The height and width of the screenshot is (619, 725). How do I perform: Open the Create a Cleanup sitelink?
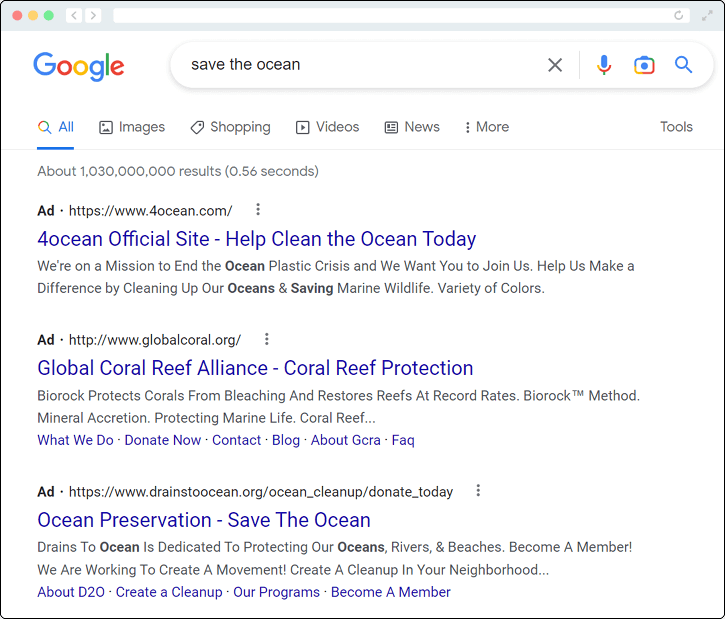coord(169,592)
